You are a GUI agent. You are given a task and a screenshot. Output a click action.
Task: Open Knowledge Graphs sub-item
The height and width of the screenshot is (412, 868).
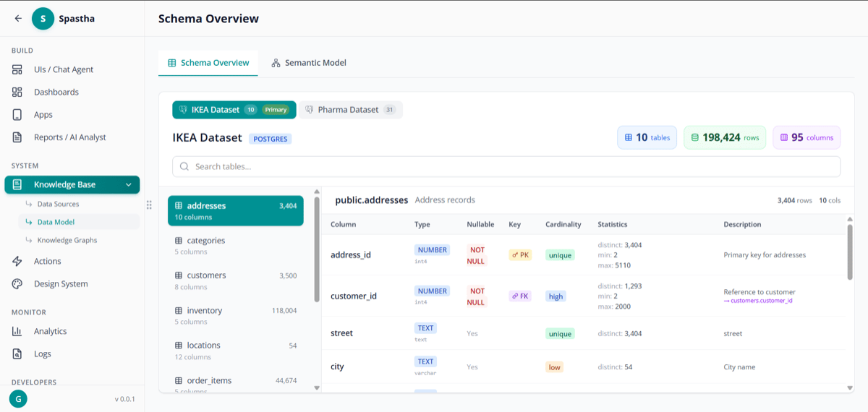67,240
